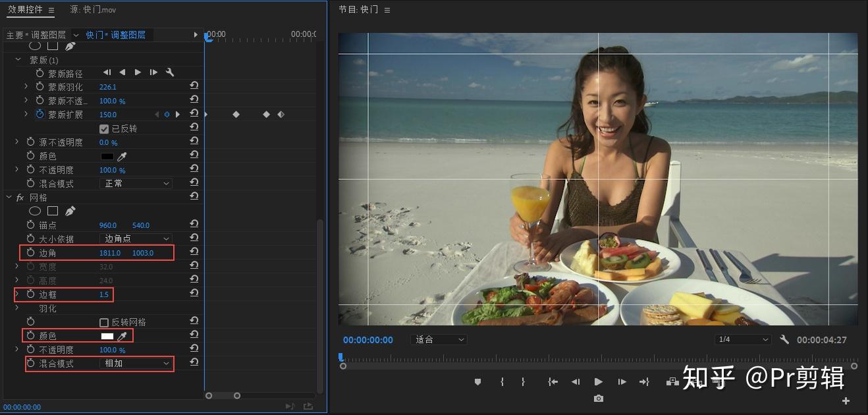The image size is (868, 415).
Task: Open the white 网格 颜色 swatch
Action: point(107,336)
